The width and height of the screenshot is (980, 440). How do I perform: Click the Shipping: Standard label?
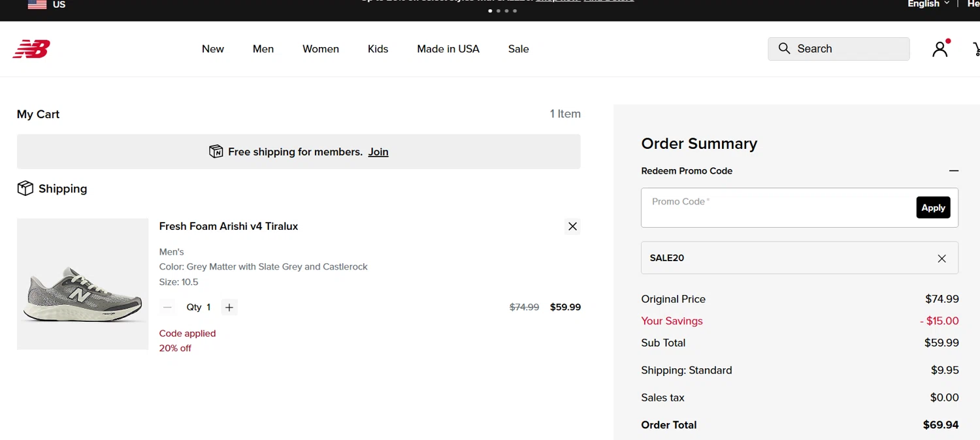687,370
